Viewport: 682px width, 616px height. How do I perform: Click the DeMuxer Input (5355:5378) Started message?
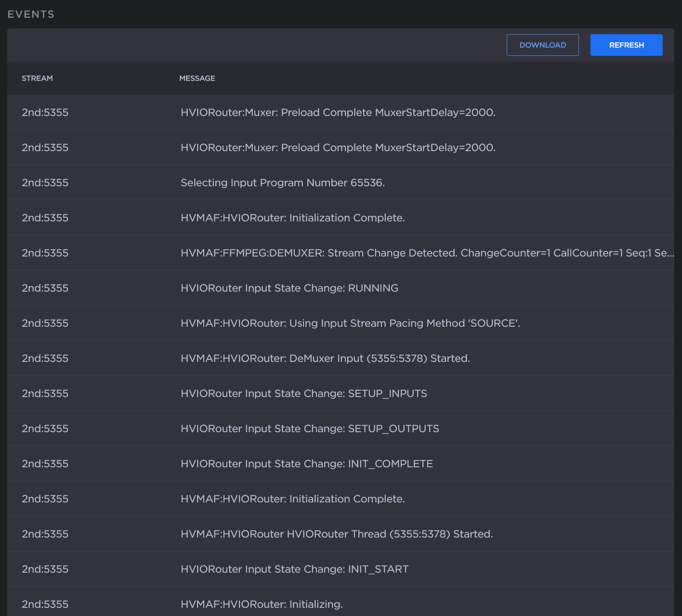tap(325, 359)
